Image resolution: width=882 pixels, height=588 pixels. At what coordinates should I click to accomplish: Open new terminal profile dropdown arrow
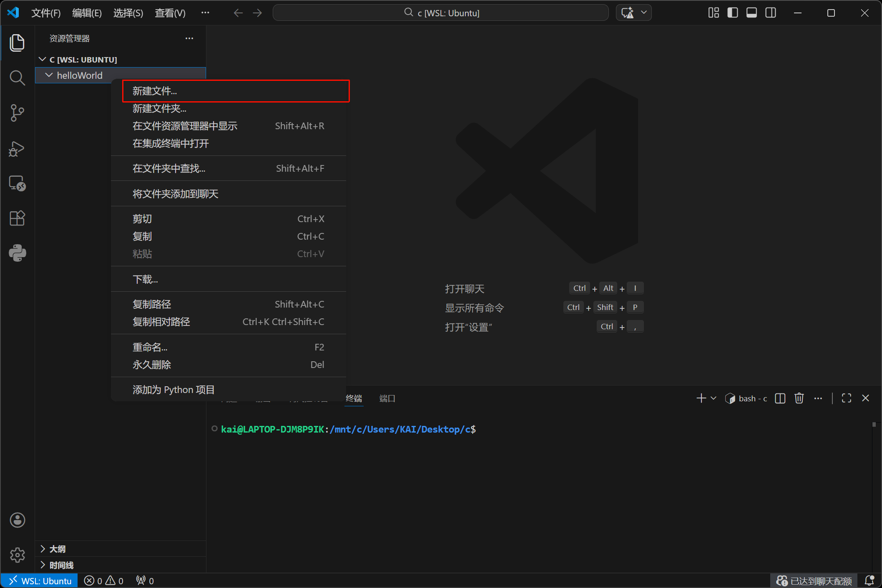click(714, 398)
